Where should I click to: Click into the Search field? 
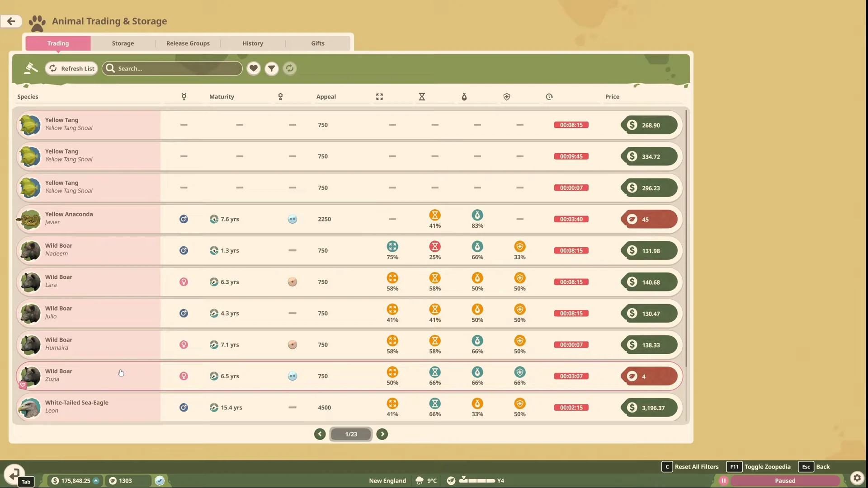tap(172, 68)
